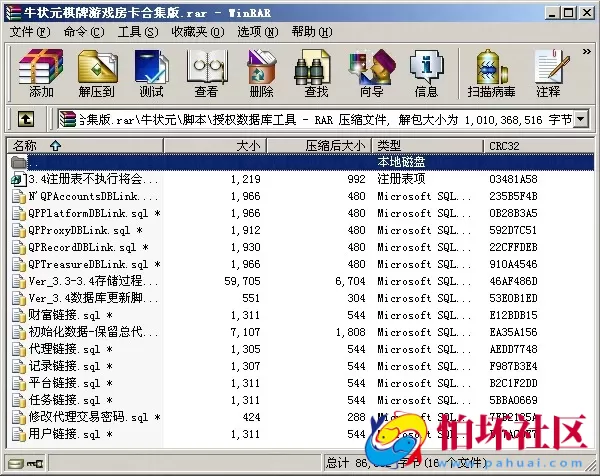Viewport: 600px width, 476px height.
Task: Select the 财富链接.sql file
Action: coord(301,315)
